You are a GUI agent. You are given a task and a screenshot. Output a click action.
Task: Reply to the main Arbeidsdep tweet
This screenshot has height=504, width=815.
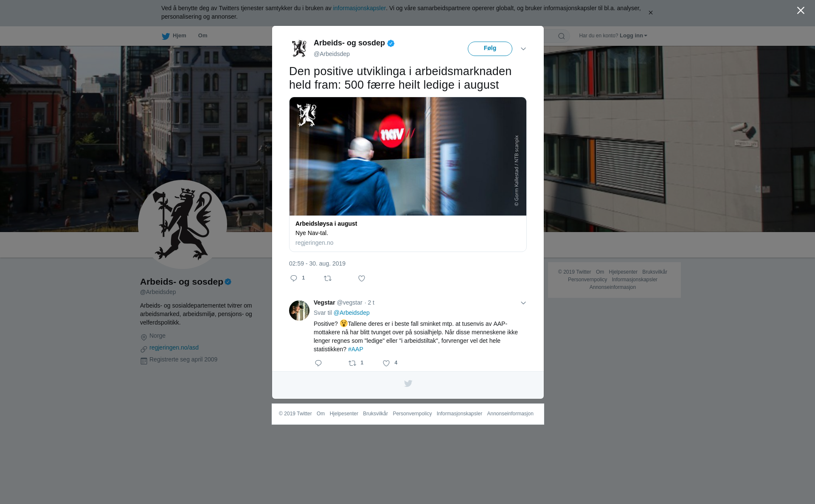(294, 278)
